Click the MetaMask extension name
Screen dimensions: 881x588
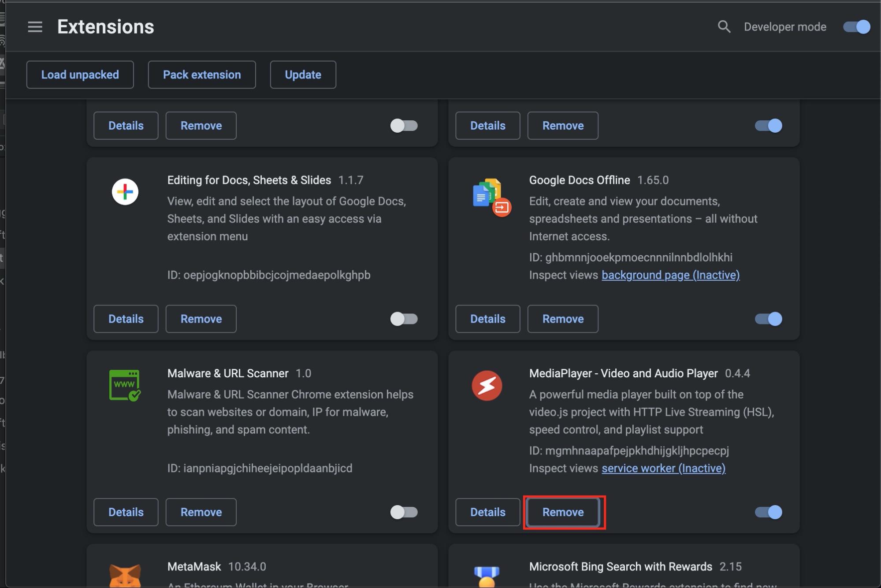pyautogui.click(x=194, y=567)
